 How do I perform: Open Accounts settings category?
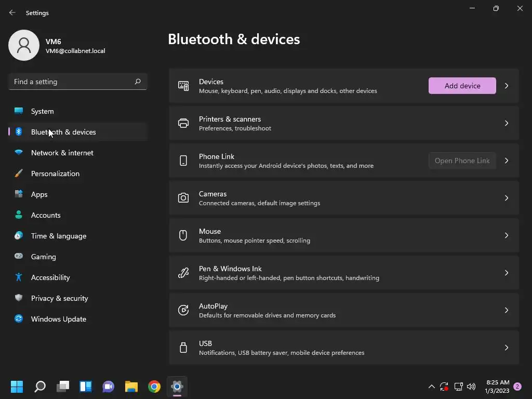pyautogui.click(x=78, y=215)
